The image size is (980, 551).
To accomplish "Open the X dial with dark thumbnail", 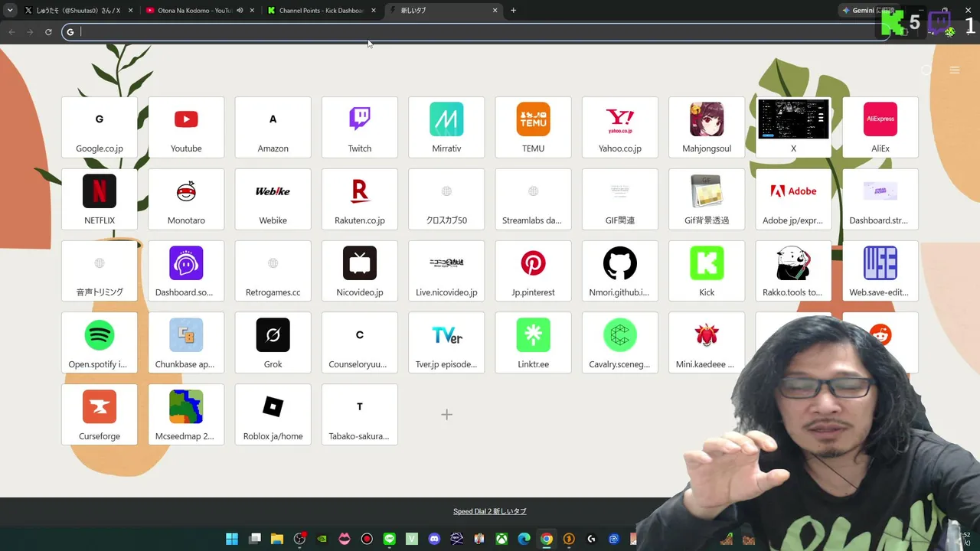I will 793,127.
